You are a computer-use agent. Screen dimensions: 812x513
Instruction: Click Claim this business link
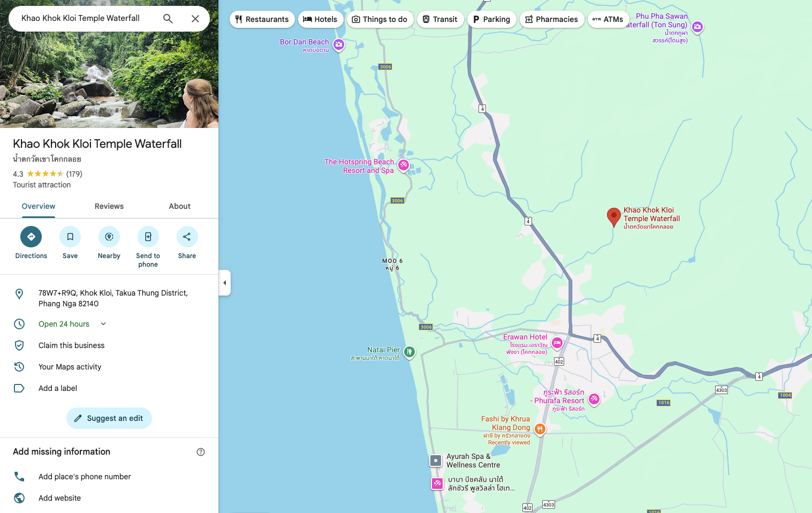[72, 345]
